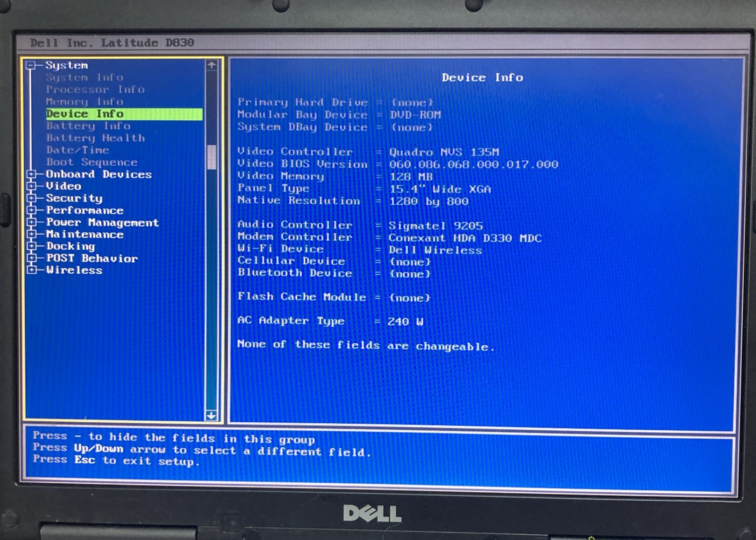Click the 15.4" Wide XGA value

tap(440, 189)
